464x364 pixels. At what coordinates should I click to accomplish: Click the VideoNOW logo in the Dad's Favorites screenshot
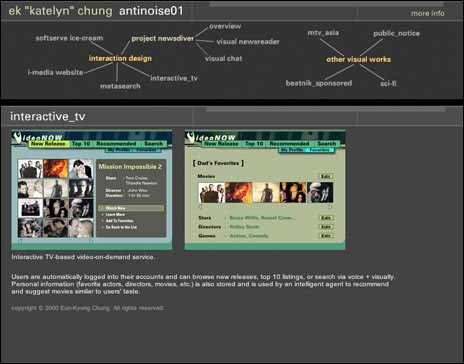click(211, 137)
